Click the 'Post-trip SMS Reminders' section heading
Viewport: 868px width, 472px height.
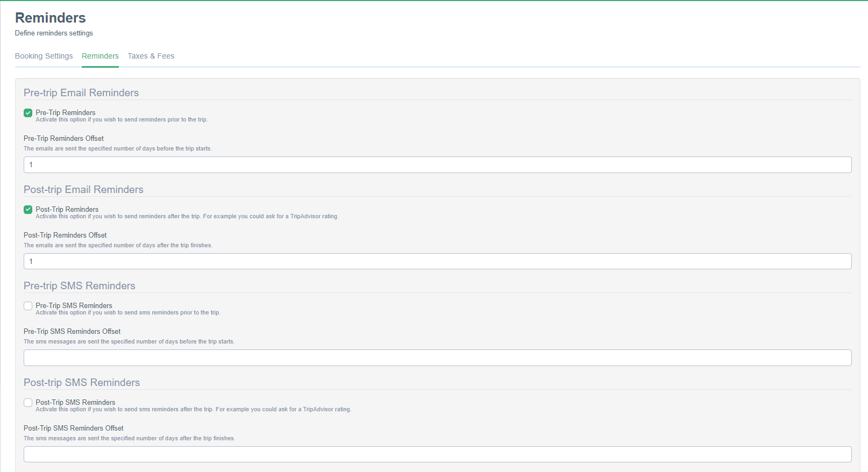[82, 382]
